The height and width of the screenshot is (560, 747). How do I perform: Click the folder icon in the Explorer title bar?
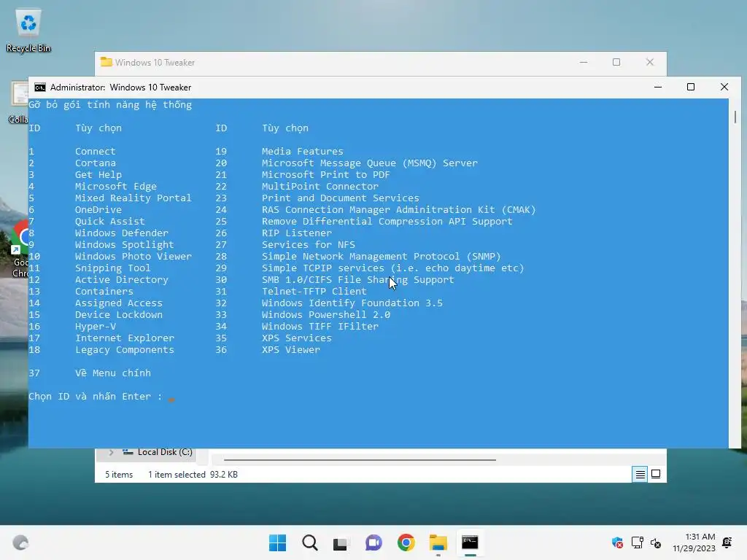pos(106,63)
